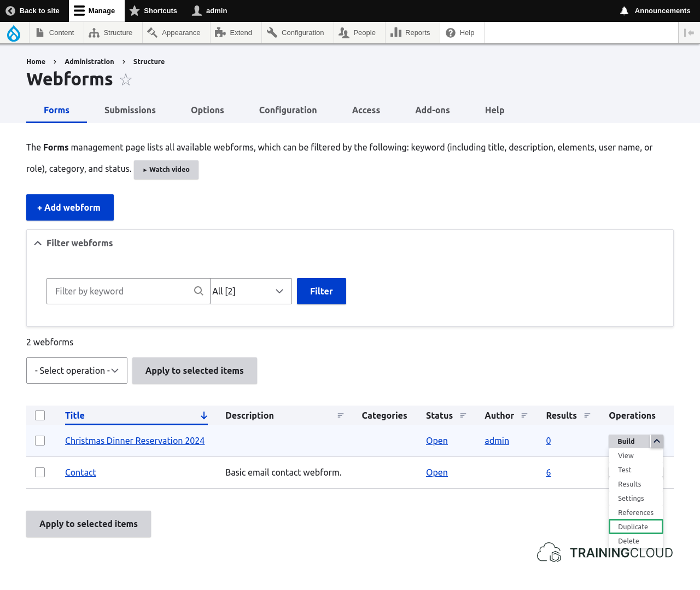Sort table by Title column
The image size is (700, 590).
(75, 415)
